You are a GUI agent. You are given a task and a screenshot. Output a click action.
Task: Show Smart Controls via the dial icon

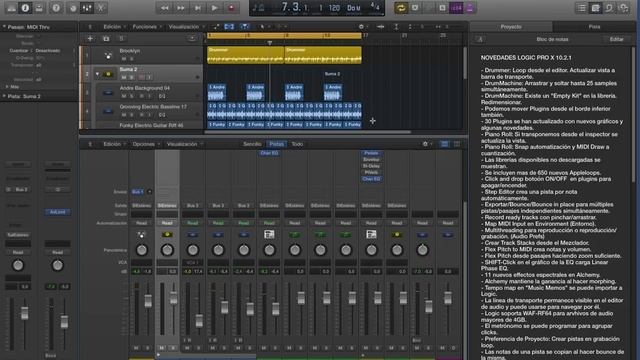click(x=73, y=8)
